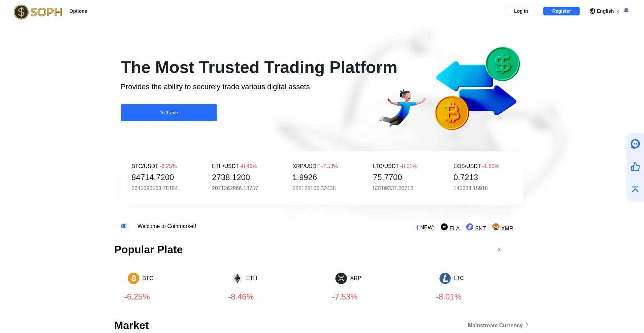644x333 pixels.
Task: Click the Litecoin icon in Popular Plate
Action: pos(445,278)
